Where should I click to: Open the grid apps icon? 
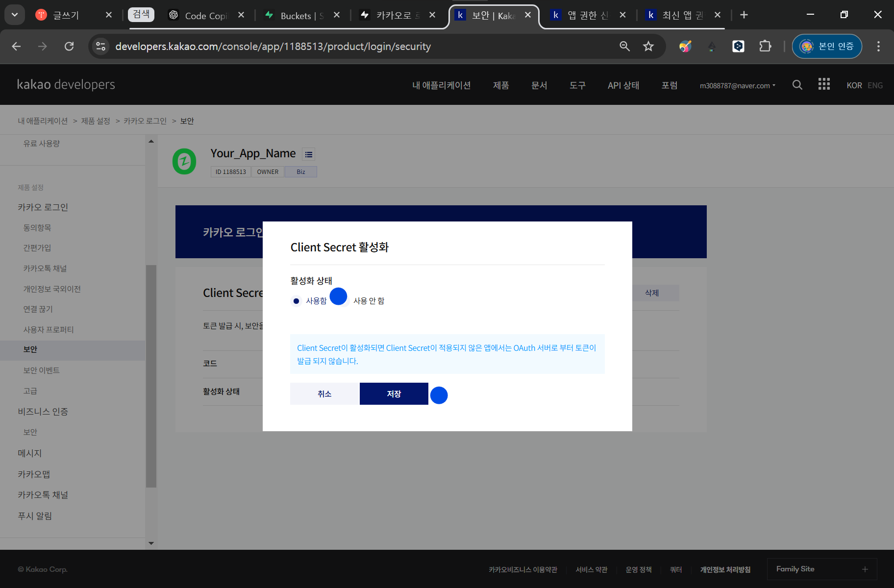pyautogui.click(x=824, y=84)
